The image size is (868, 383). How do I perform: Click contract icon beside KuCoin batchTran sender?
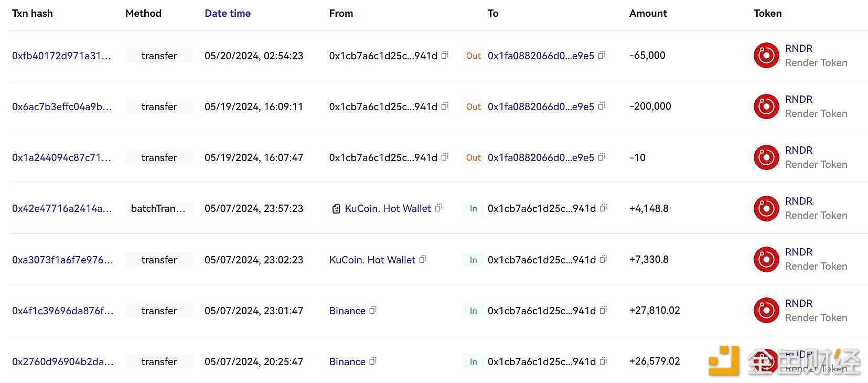(336, 209)
